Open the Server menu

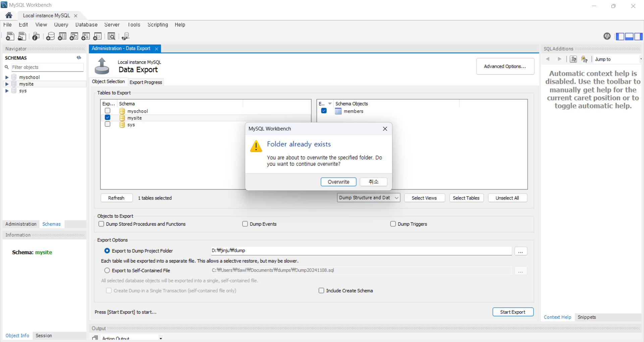pyautogui.click(x=112, y=25)
